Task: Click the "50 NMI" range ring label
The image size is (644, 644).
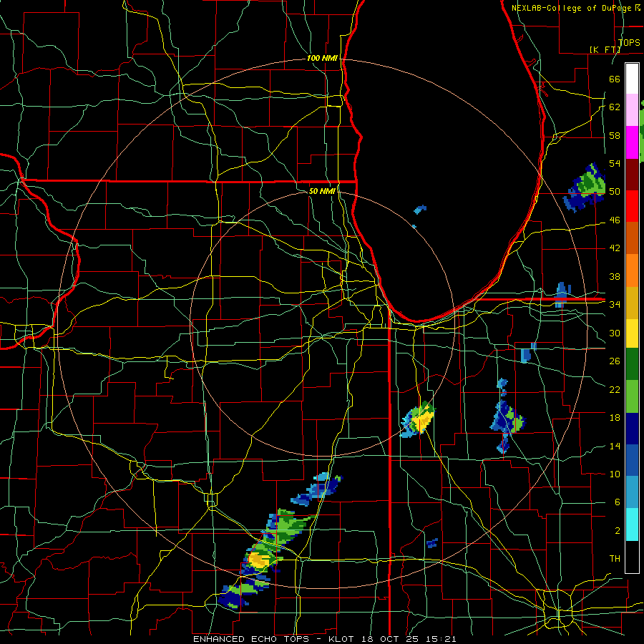Action: (321, 191)
